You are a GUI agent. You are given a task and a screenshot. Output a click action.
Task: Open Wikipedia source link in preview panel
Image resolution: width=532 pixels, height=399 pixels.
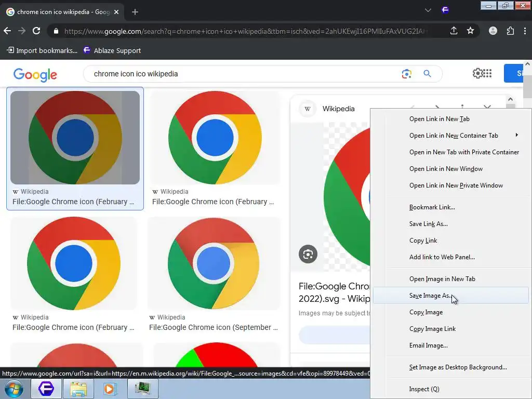pos(338,109)
